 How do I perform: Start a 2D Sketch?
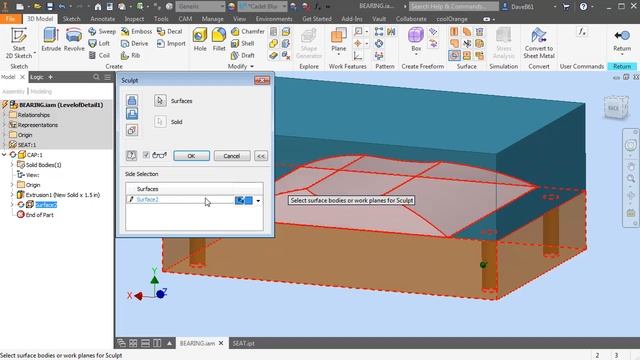point(19,43)
